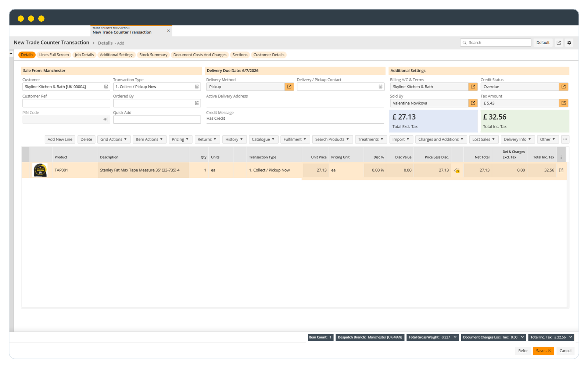Open Delivery Info dropdown

pyautogui.click(x=518, y=139)
